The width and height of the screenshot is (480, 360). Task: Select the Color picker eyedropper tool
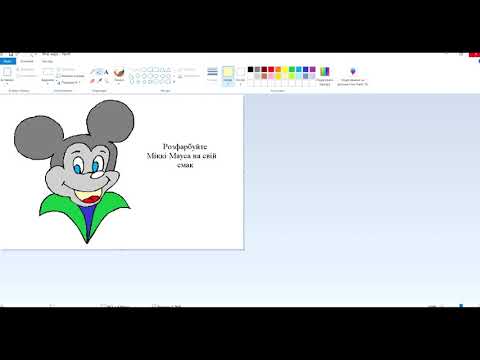click(x=99, y=81)
